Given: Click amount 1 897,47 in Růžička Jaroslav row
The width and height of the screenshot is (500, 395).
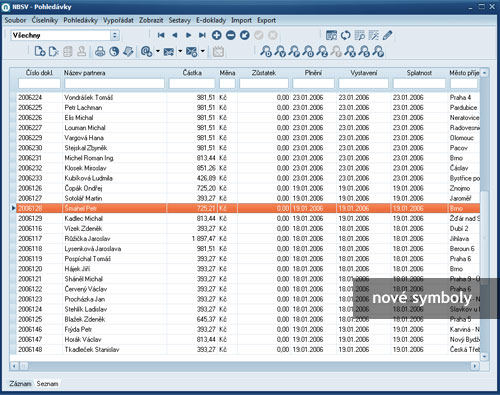Looking at the screenshot, I should tap(204, 239).
